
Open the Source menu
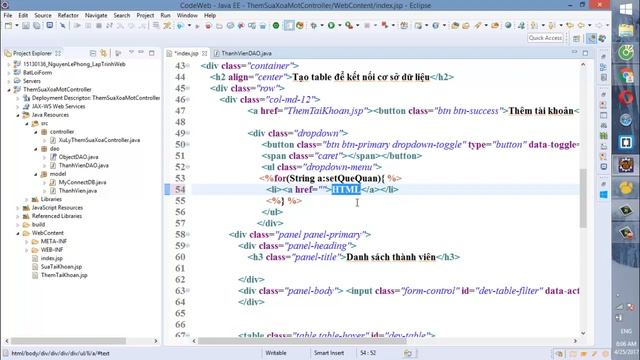point(43,16)
